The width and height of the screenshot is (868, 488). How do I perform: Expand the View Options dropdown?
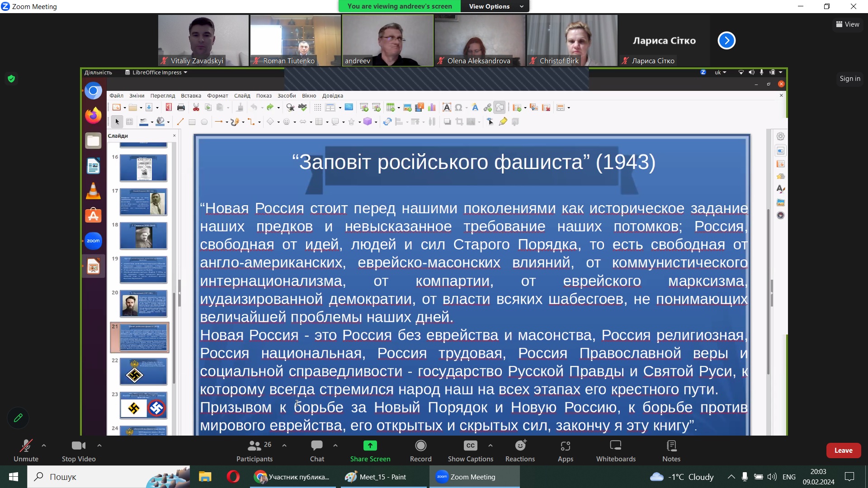click(x=495, y=6)
